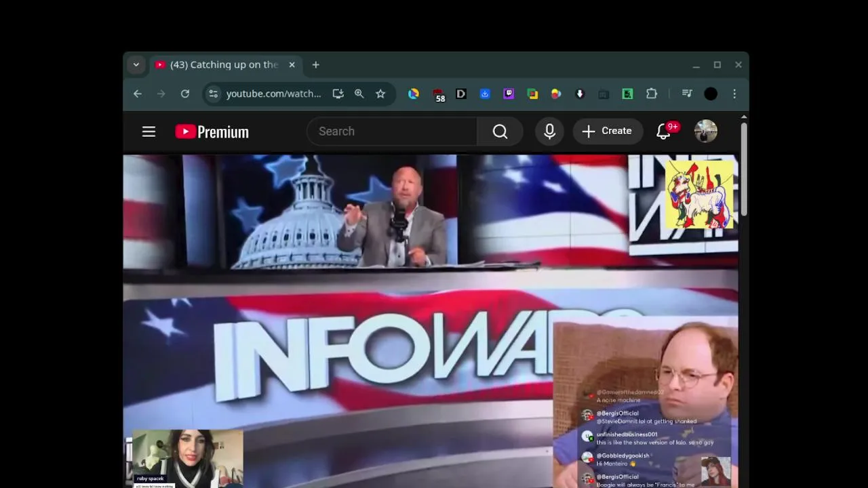Open the Chrome profile black circle
The image size is (868, 488).
[x=711, y=94]
